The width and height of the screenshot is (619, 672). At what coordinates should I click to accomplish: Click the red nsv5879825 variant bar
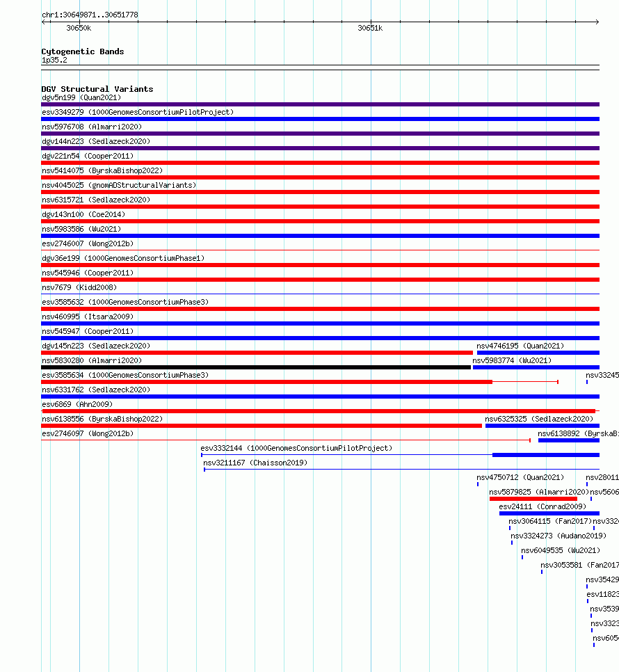pyautogui.click(x=533, y=499)
